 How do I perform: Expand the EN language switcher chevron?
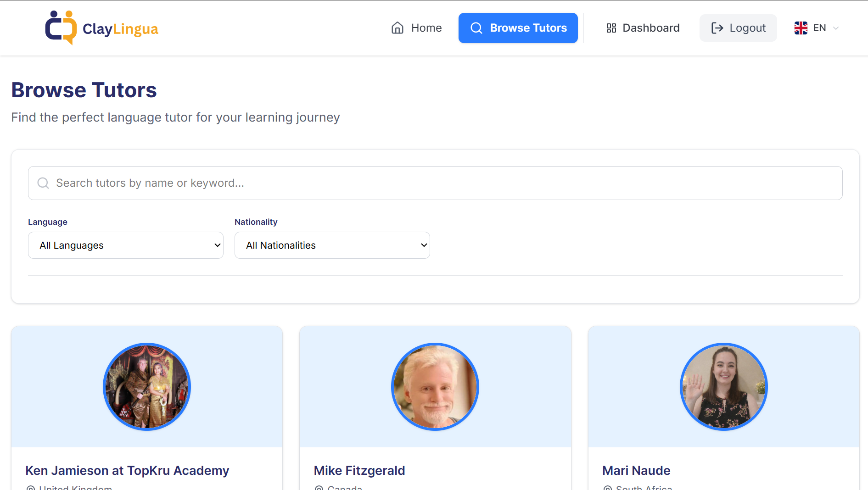coord(836,28)
